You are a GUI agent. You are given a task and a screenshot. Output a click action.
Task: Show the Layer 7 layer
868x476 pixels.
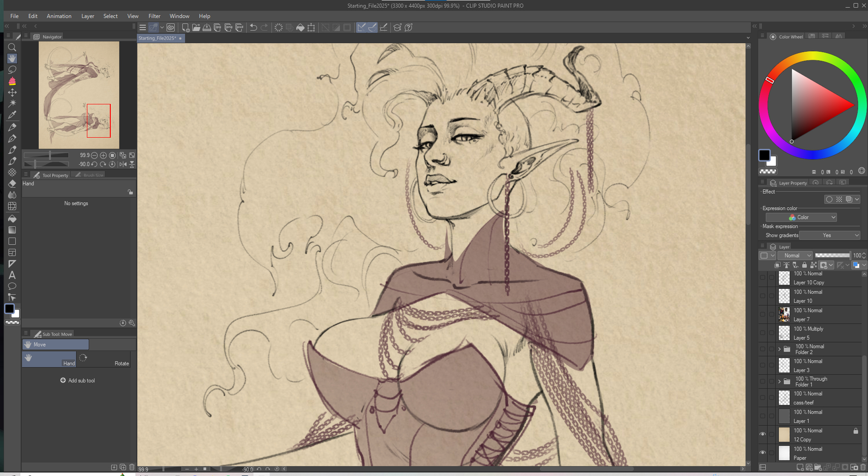(x=763, y=314)
